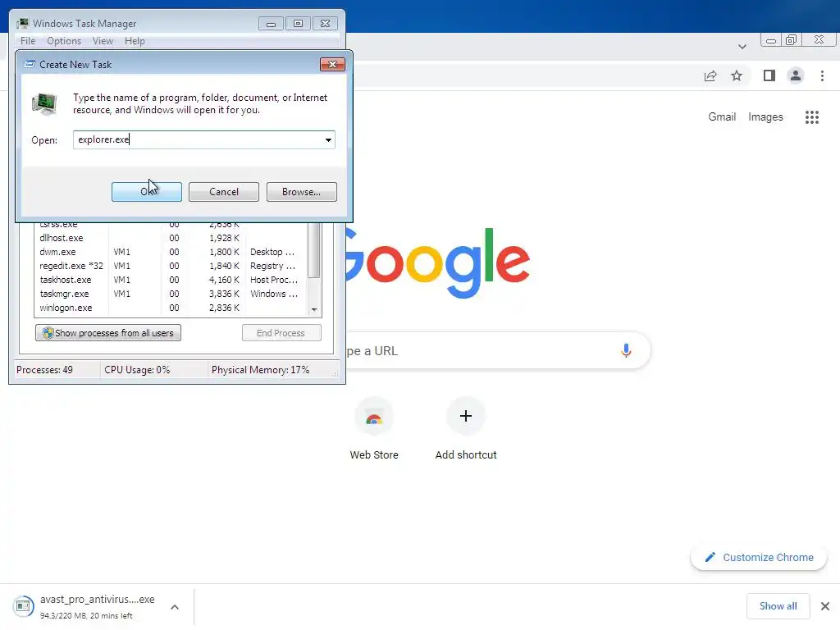Click Cancel in Create New Task

pos(223,192)
